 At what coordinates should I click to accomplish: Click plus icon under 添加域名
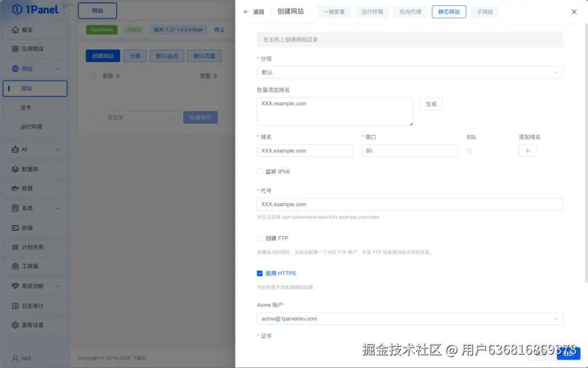527,150
